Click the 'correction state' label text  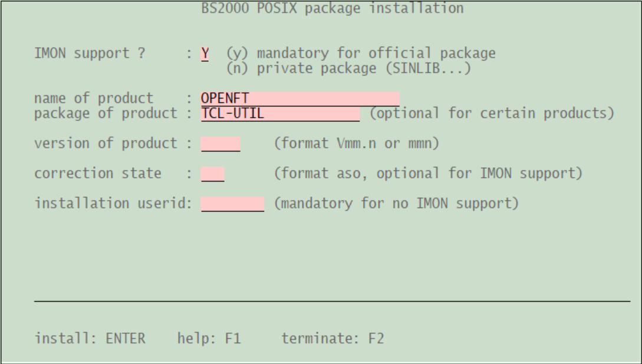97,174
